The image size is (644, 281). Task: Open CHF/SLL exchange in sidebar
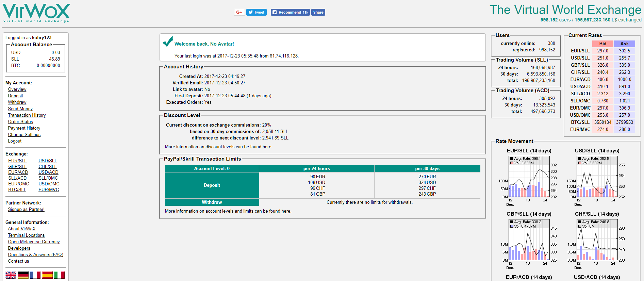[x=48, y=167]
